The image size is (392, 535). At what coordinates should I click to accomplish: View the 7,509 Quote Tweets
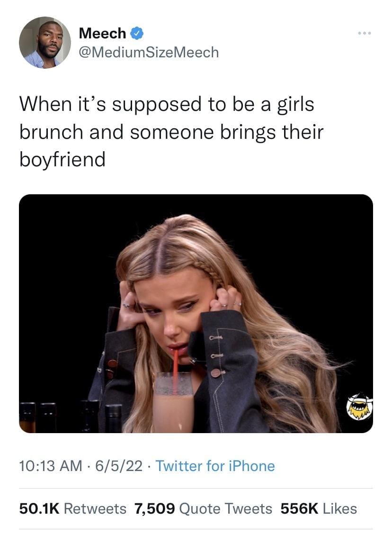(x=203, y=508)
